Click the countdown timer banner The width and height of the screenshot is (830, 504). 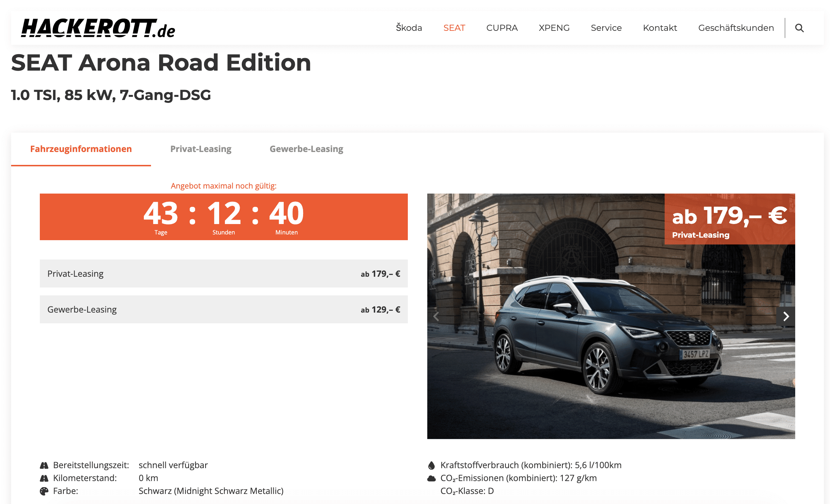[224, 217]
